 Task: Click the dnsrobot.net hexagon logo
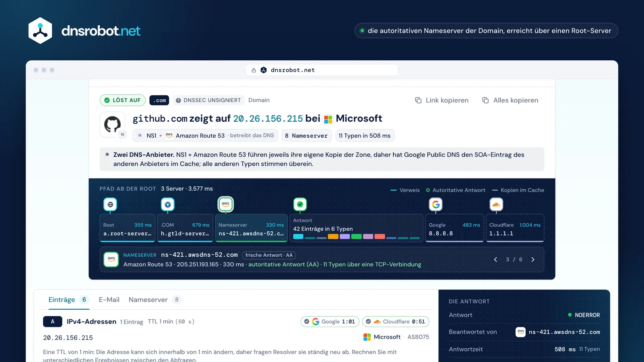pyautogui.click(x=40, y=31)
